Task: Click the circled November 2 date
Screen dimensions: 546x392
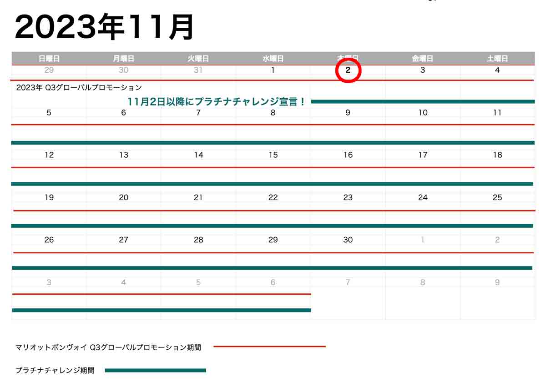Action: [x=348, y=70]
